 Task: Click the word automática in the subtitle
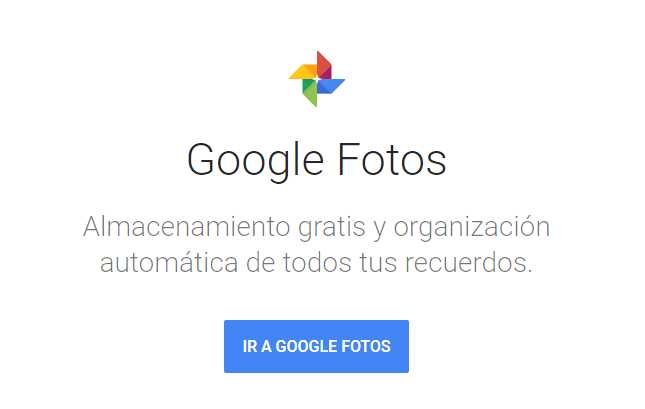pyautogui.click(x=169, y=263)
